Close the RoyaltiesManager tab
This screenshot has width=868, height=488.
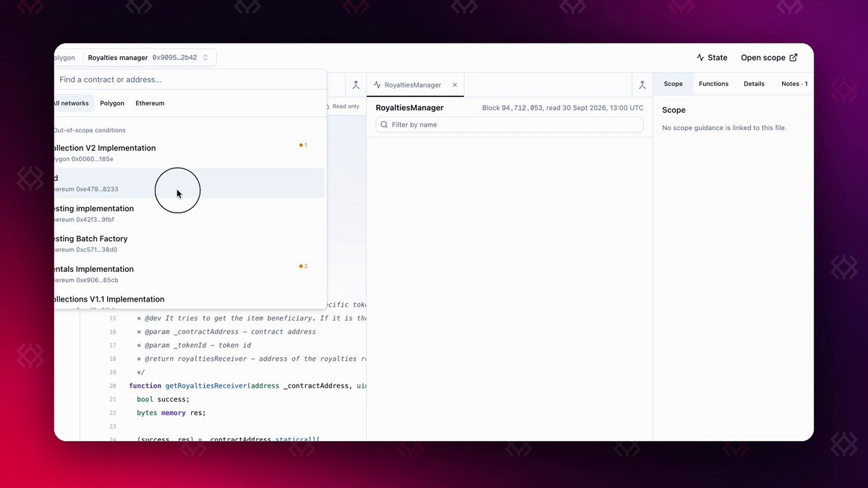click(x=455, y=85)
